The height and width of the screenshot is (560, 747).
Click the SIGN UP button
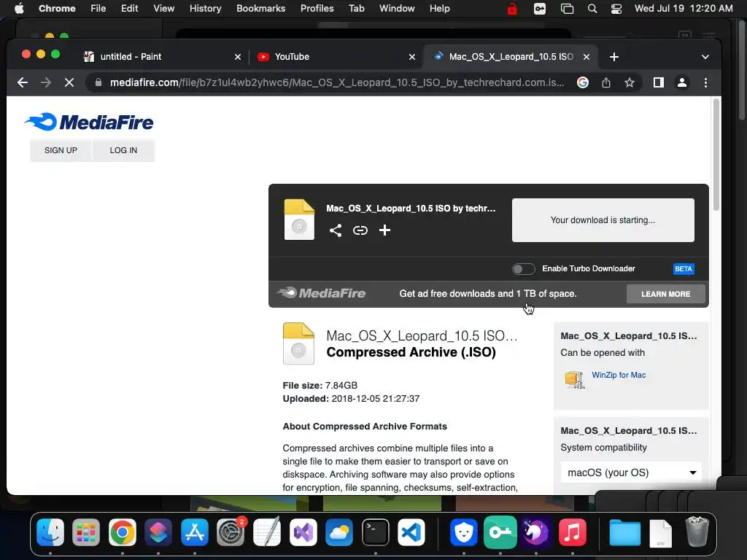click(61, 150)
